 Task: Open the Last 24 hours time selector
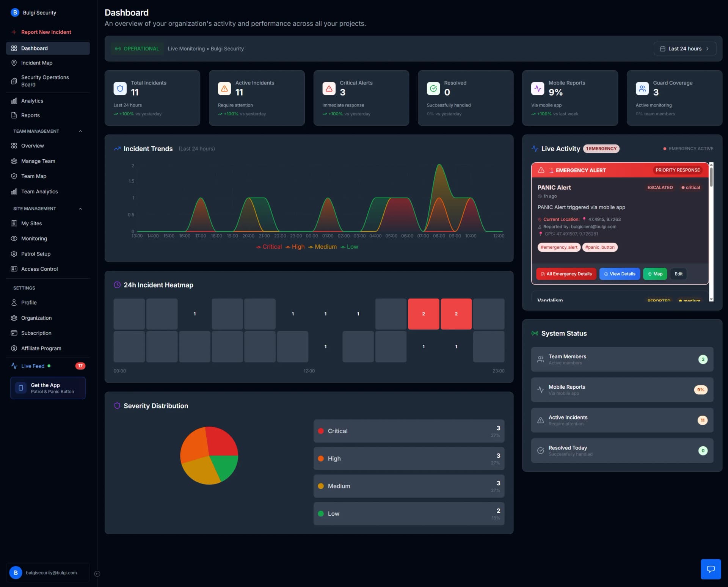[x=685, y=48]
